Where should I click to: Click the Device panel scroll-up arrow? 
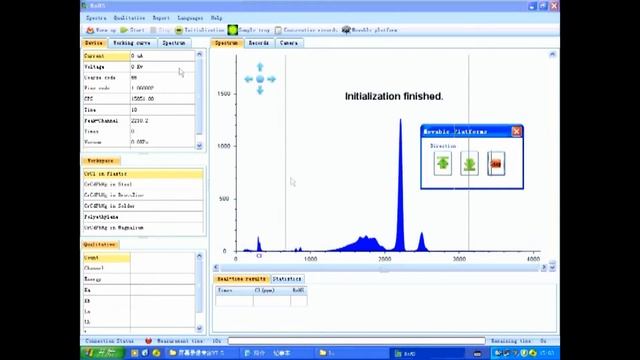[x=199, y=54]
